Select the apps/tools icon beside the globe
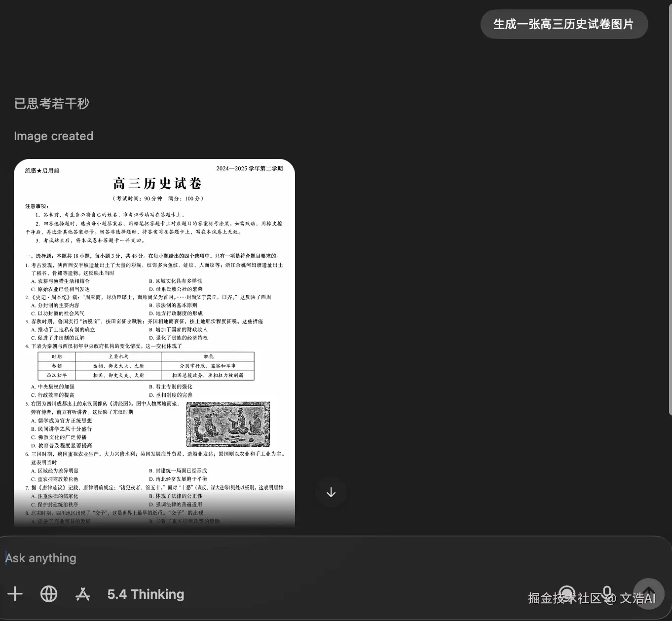Viewport: 672px width, 621px height. point(82,594)
